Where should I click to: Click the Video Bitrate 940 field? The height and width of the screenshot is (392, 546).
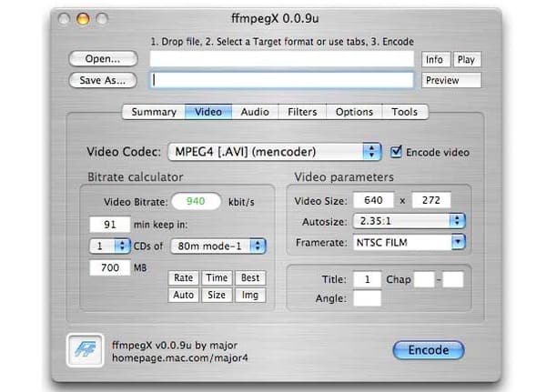coord(197,201)
